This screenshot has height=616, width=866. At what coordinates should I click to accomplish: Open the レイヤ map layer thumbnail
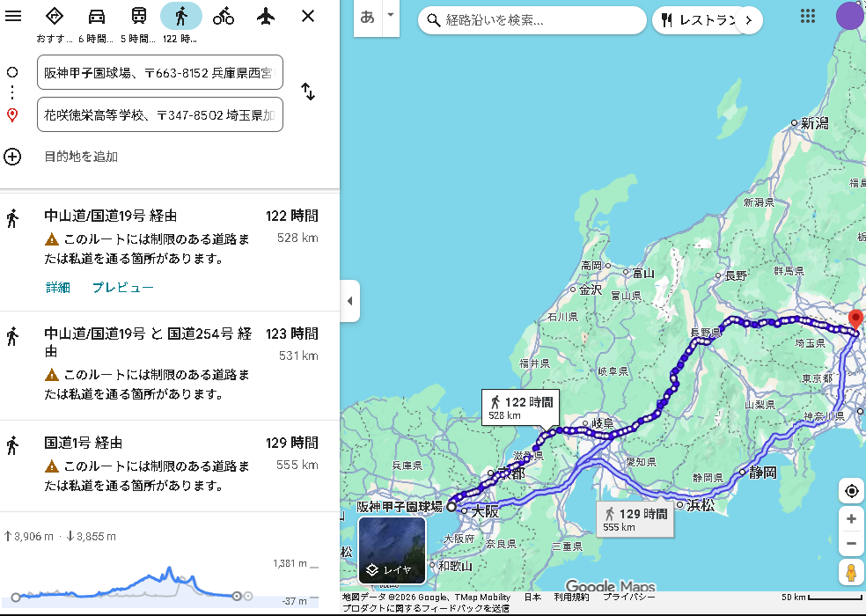click(x=393, y=550)
